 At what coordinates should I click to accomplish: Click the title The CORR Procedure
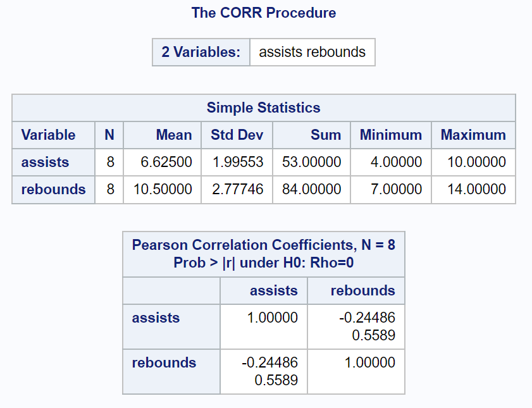pos(264,13)
